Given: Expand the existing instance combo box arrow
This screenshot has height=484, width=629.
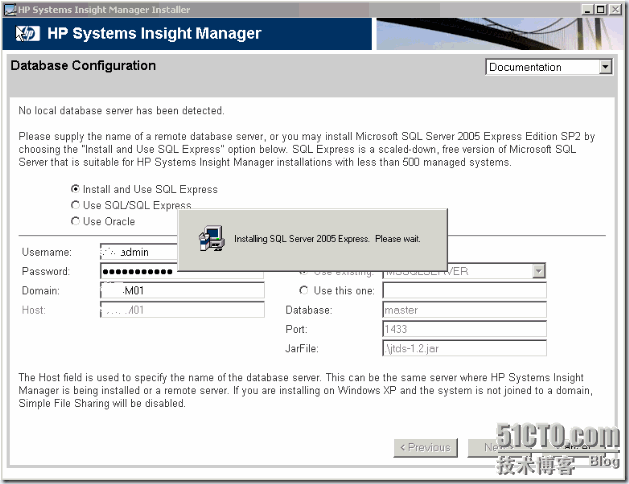Looking at the screenshot, I should click(538, 271).
